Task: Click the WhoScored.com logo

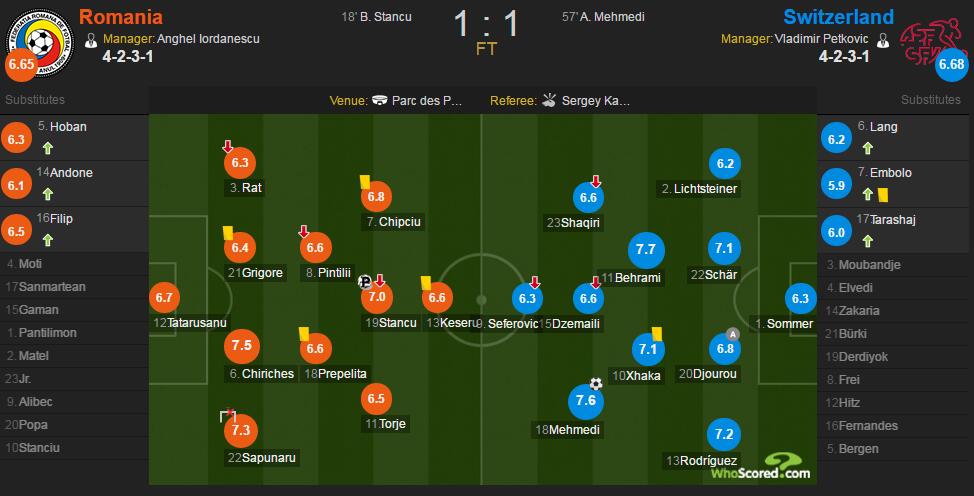Action: coord(761,467)
